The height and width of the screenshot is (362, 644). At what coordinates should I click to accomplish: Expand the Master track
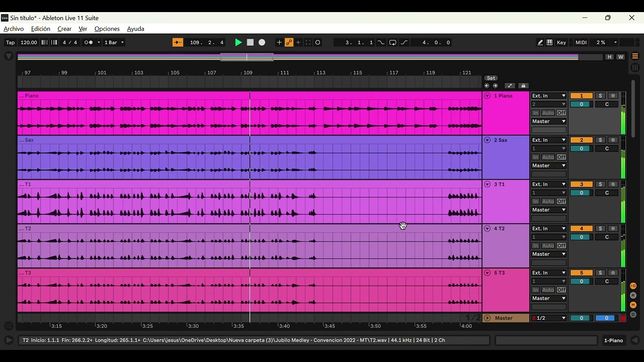click(487, 318)
